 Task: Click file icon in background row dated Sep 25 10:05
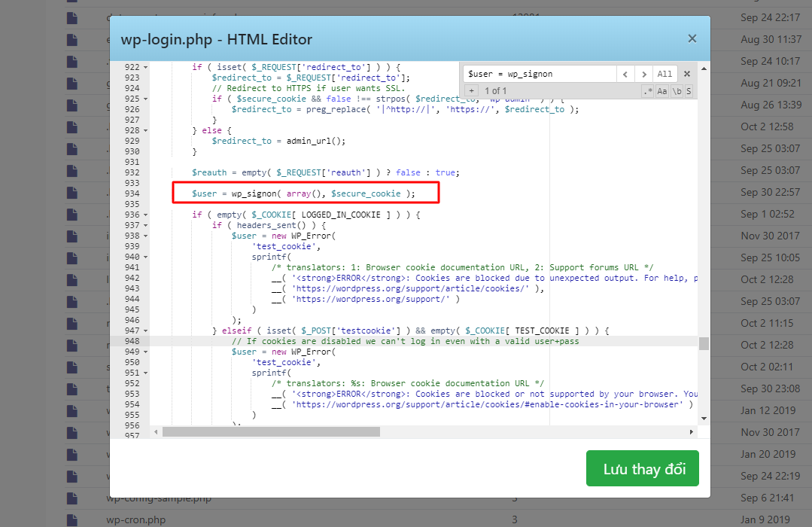(72, 257)
